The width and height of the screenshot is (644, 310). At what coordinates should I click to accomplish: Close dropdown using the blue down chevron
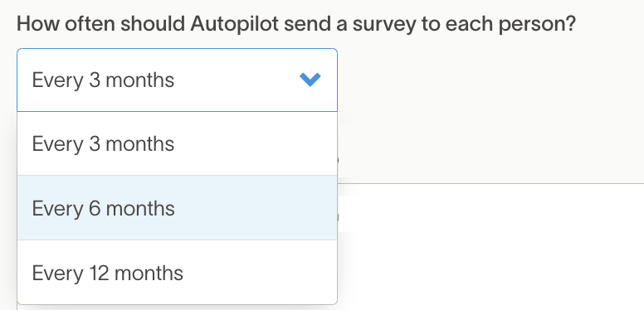(310, 80)
